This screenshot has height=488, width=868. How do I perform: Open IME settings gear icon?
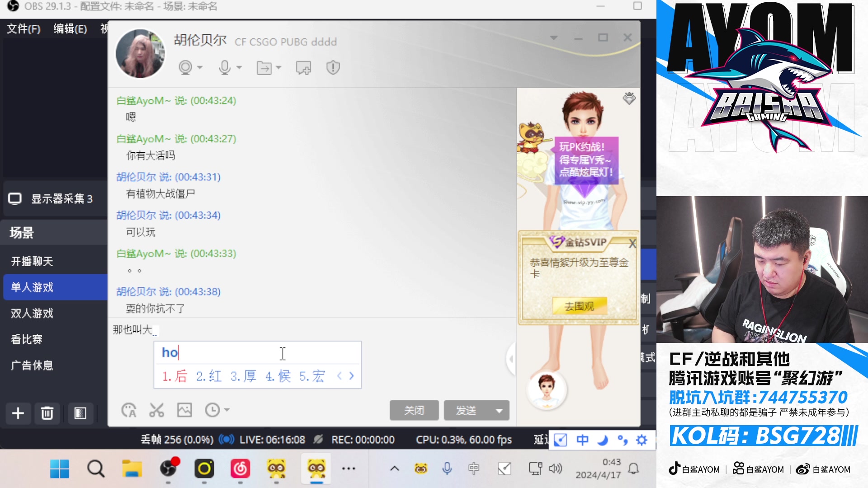click(x=642, y=440)
